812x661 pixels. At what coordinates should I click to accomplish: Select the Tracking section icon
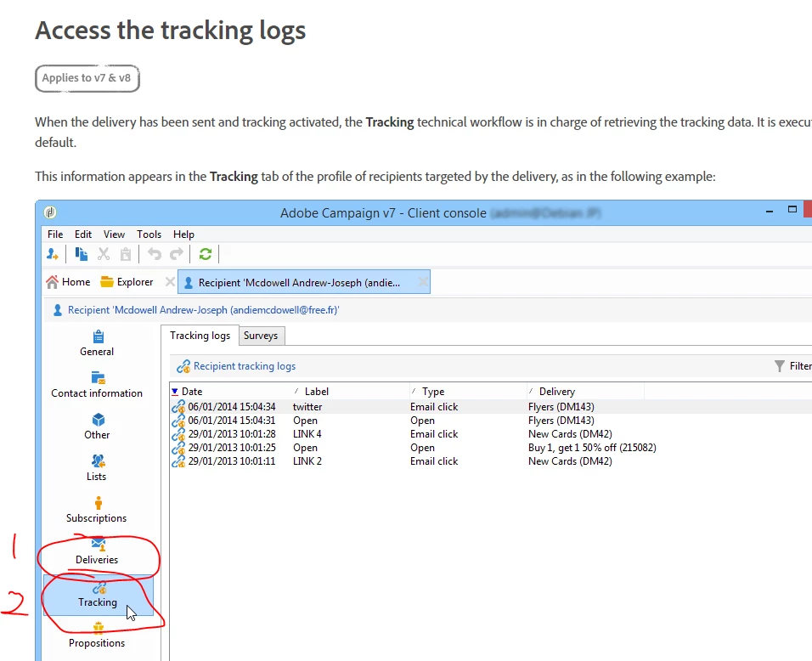pyautogui.click(x=99, y=589)
